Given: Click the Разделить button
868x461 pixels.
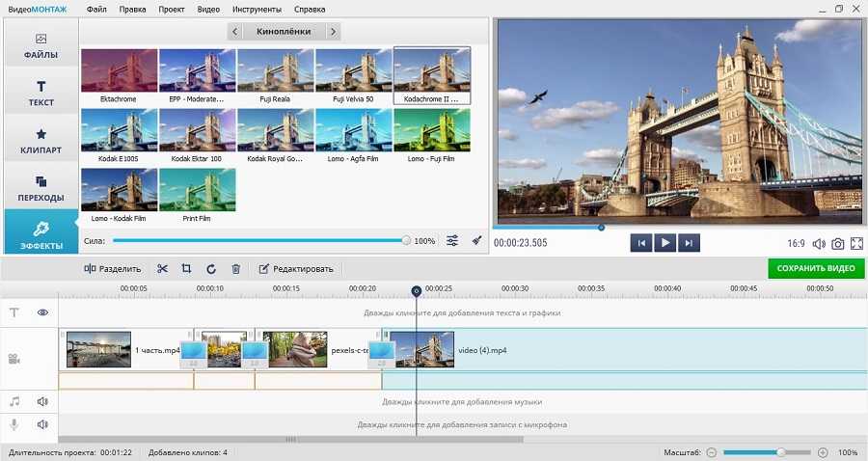Looking at the screenshot, I should pyautogui.click(x=113, y=269).
